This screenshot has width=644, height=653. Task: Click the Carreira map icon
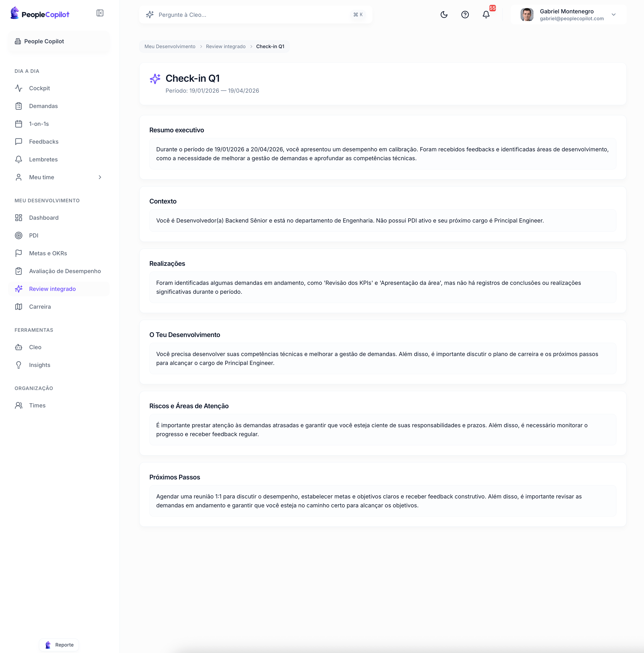[x=19, y=306]
